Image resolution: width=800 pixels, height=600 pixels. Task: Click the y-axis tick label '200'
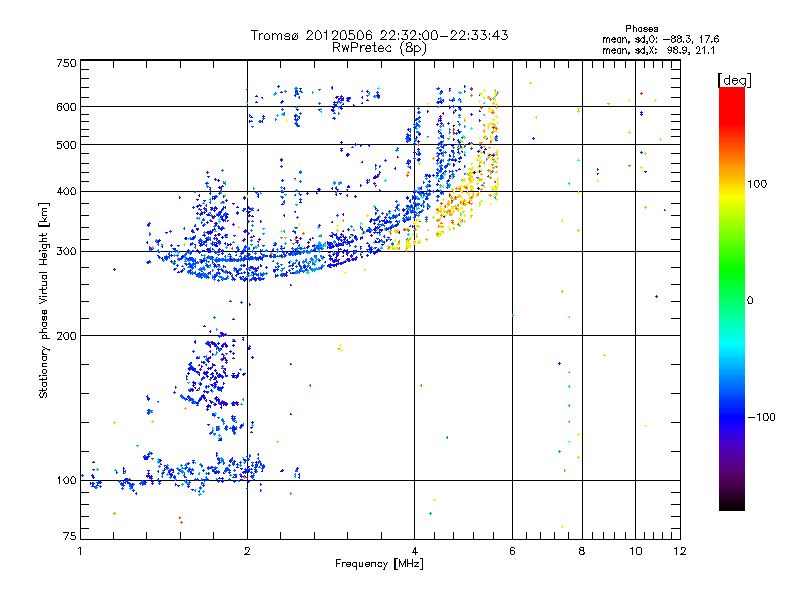pyautogui.click(x=67, y=336)
